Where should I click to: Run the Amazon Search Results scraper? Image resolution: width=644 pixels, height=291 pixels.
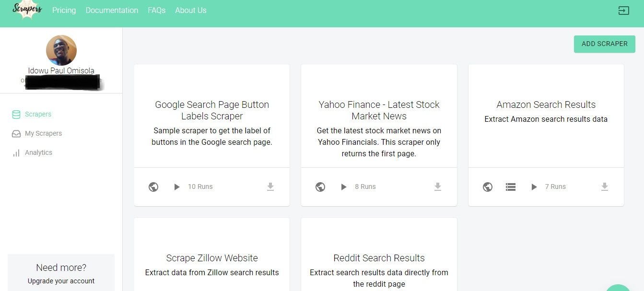[534, 187]
